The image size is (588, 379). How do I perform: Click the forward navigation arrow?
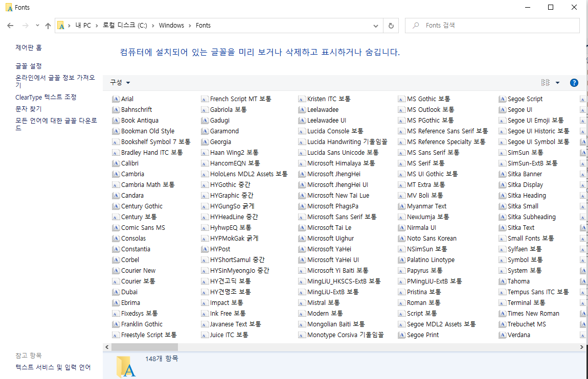[26, 26]
